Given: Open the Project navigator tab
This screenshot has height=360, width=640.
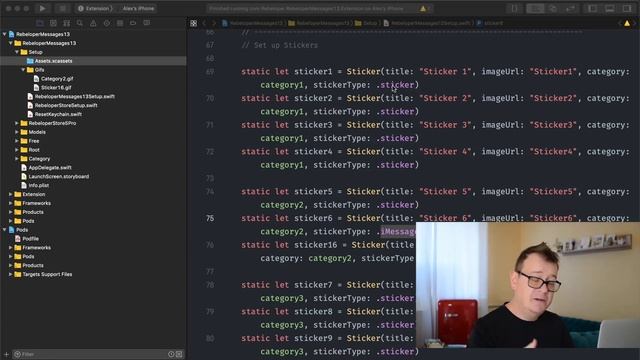Looking at the screenshot, I should click(x=40, y=23).
